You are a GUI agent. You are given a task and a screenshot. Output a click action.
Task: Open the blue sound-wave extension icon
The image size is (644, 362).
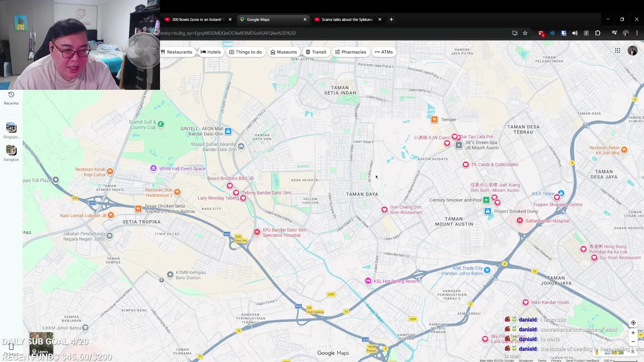click(552, 33)
